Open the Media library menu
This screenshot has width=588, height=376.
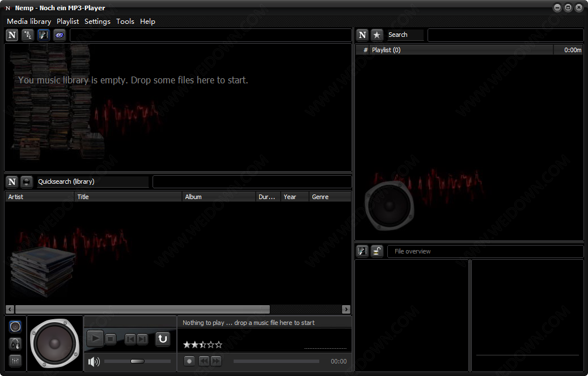coord(29,22)
